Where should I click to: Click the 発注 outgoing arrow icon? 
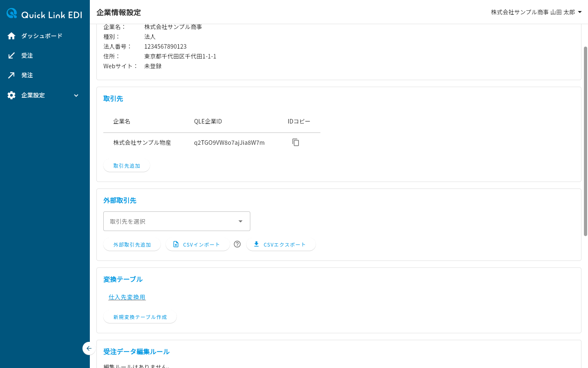(x=11, y=75)
